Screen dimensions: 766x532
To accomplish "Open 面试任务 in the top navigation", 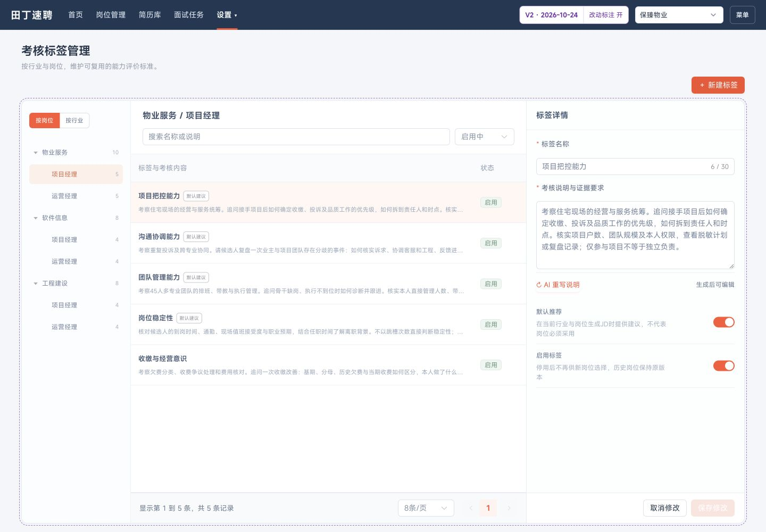I will (x=189, y=15).
